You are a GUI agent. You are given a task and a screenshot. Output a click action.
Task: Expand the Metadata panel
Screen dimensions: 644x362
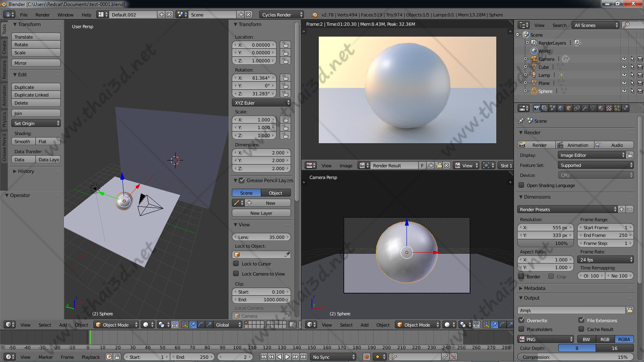coord(534,288)
